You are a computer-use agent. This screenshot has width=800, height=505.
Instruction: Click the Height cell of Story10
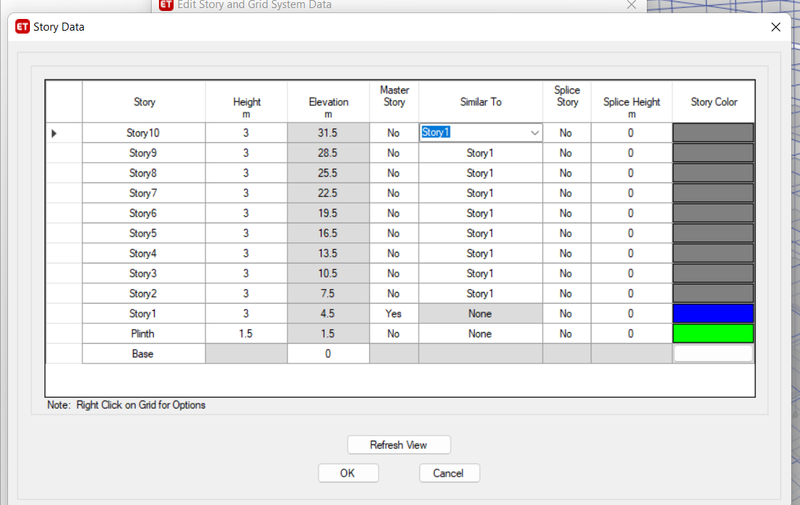246,133
